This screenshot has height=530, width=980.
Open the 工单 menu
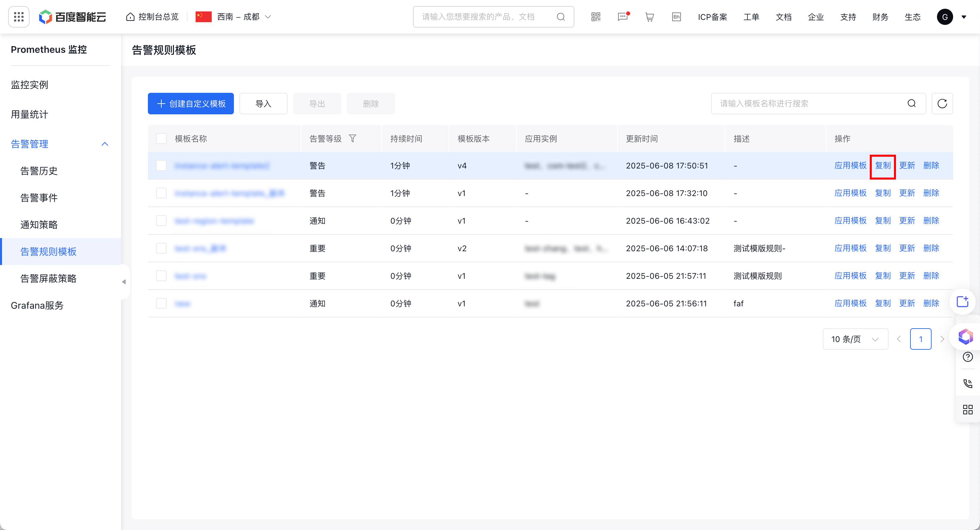[751, 17]
